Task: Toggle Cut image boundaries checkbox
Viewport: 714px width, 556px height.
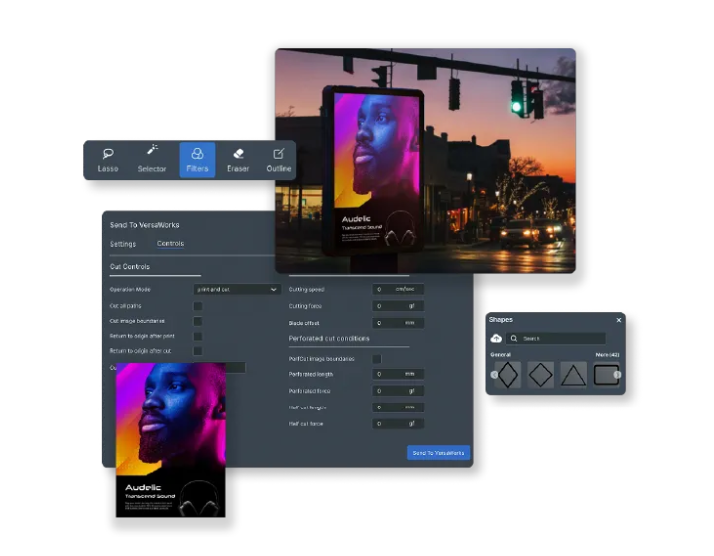Action: [x=198, y=321]
